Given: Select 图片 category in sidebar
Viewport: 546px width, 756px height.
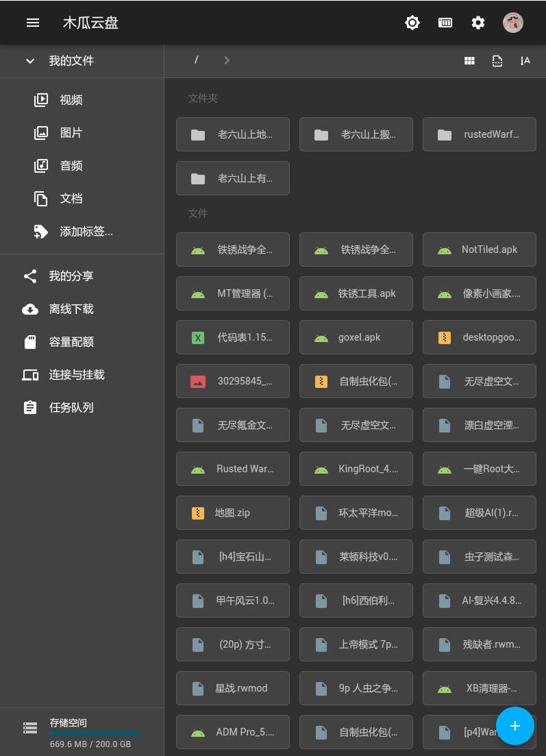Looking at the screenshot, I should (71, 133).
